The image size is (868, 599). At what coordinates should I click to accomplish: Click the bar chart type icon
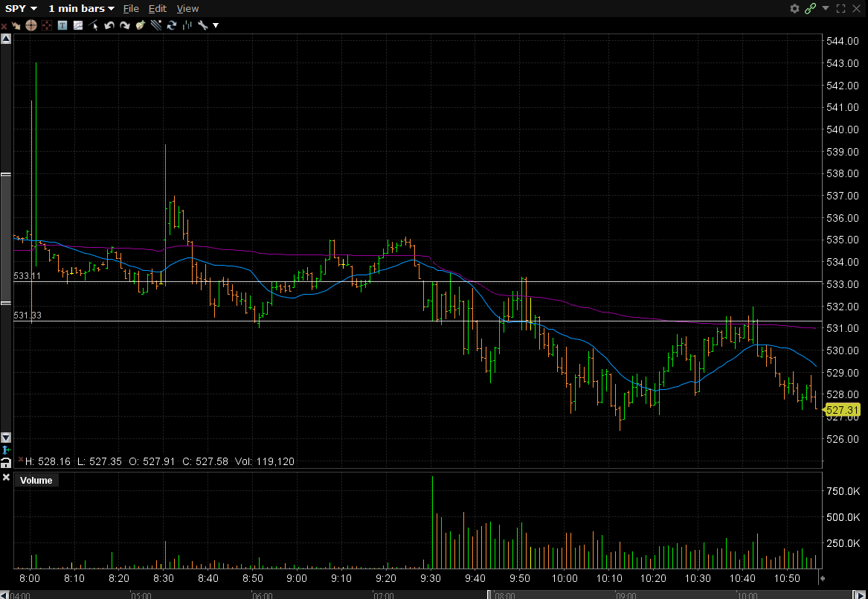(x=187, y=25)
